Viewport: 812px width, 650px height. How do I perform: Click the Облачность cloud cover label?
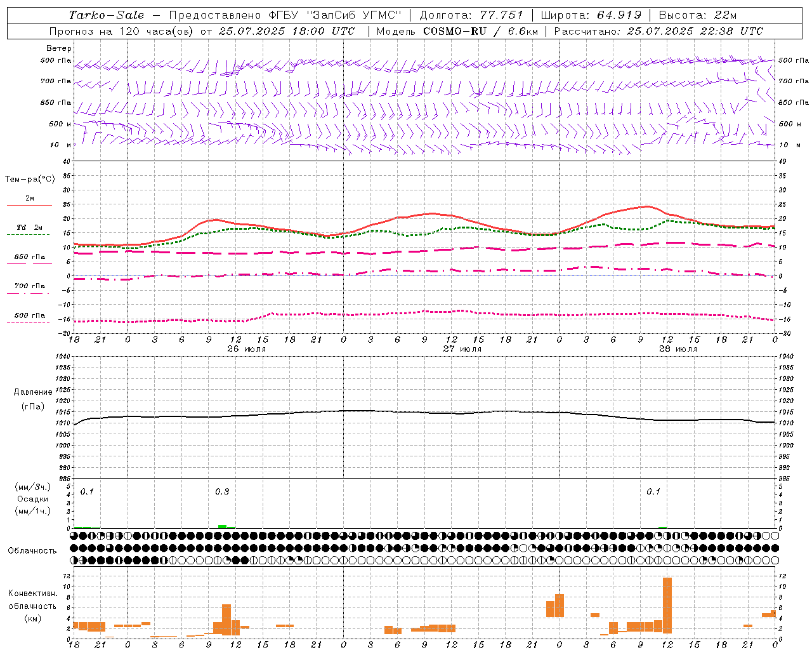(32, 550)
